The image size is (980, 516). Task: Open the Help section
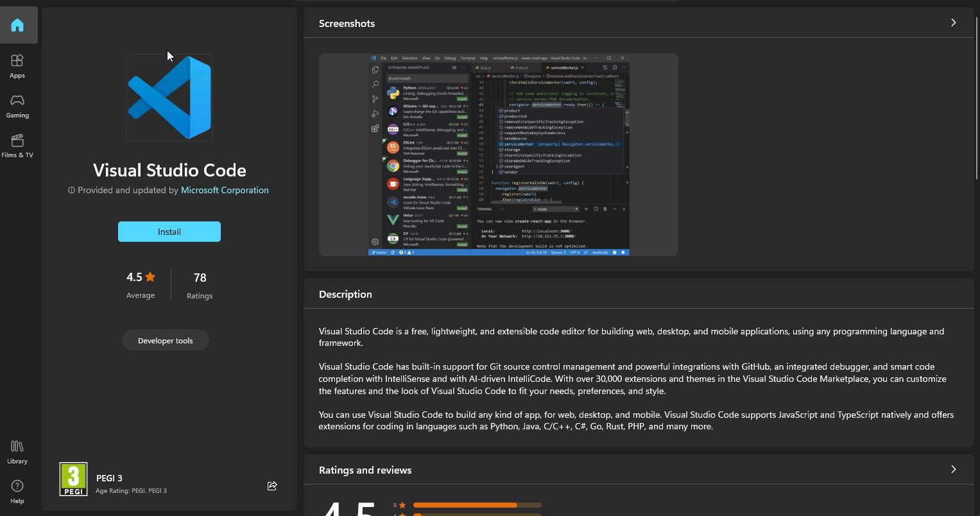[x=17, y=492]
